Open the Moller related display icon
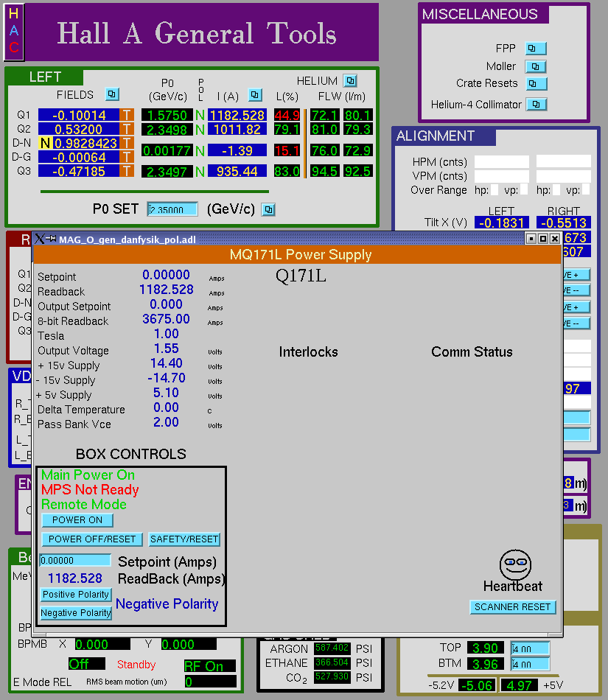The image size is (608, 700). [x=536, y=66]
